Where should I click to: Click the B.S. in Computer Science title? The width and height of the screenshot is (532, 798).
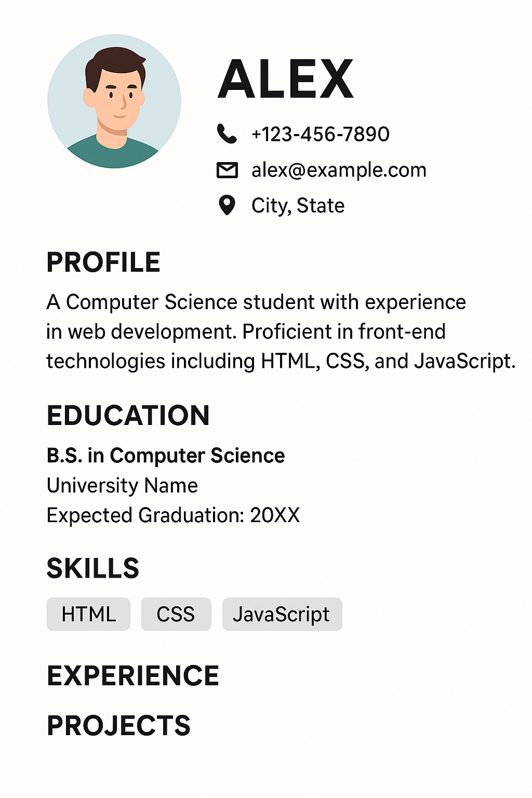pyautogui.click(x=166, y=456)
